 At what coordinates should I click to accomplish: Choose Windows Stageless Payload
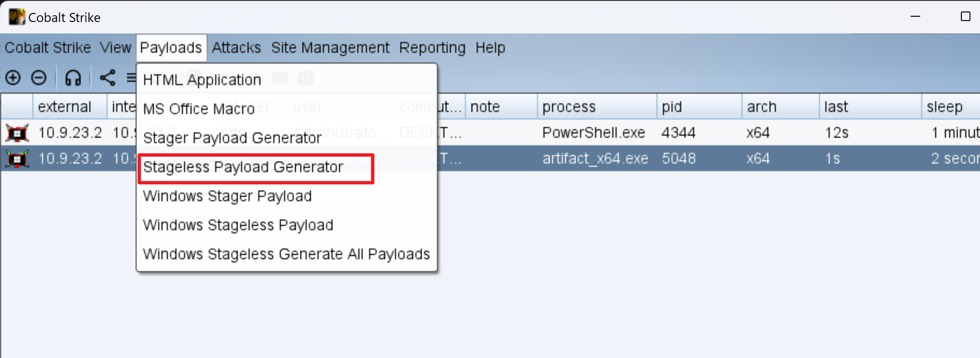click(287, 225)
